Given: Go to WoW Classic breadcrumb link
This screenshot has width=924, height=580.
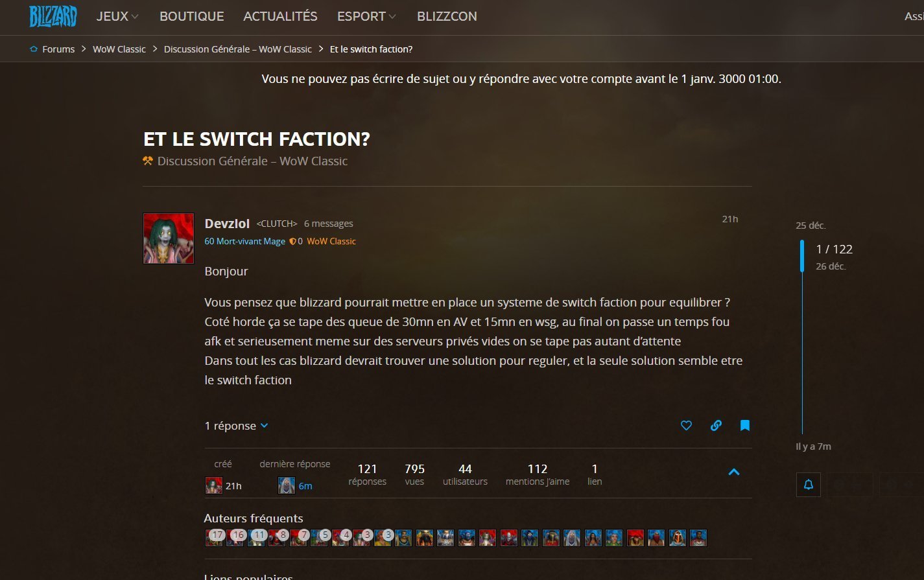Looking at the screenshot, I should click(x=119, y=49).
